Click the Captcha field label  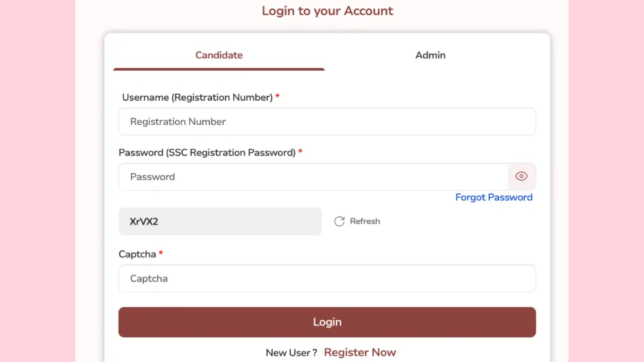point(137,254)
